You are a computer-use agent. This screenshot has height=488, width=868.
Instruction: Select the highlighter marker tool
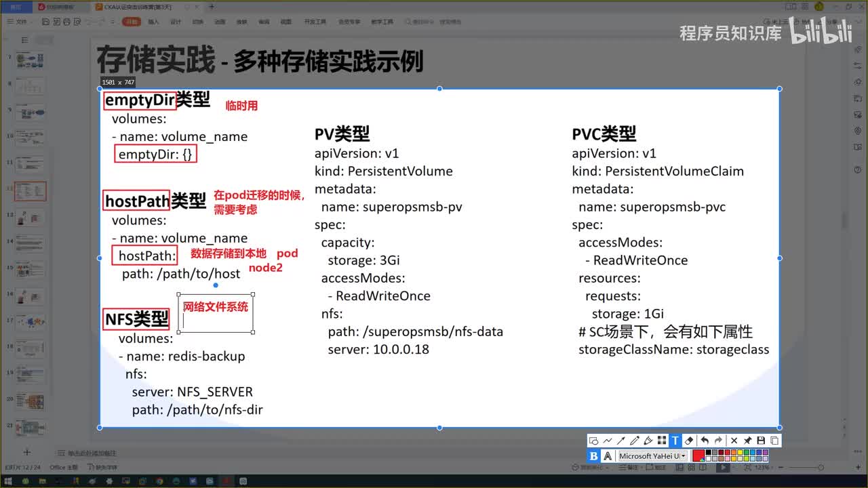coord(648,441)
